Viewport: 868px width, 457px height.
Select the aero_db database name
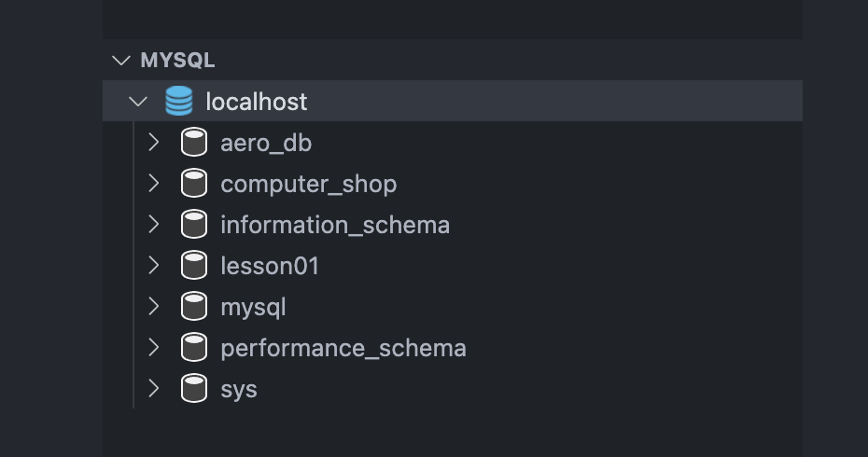click(266, 144)
